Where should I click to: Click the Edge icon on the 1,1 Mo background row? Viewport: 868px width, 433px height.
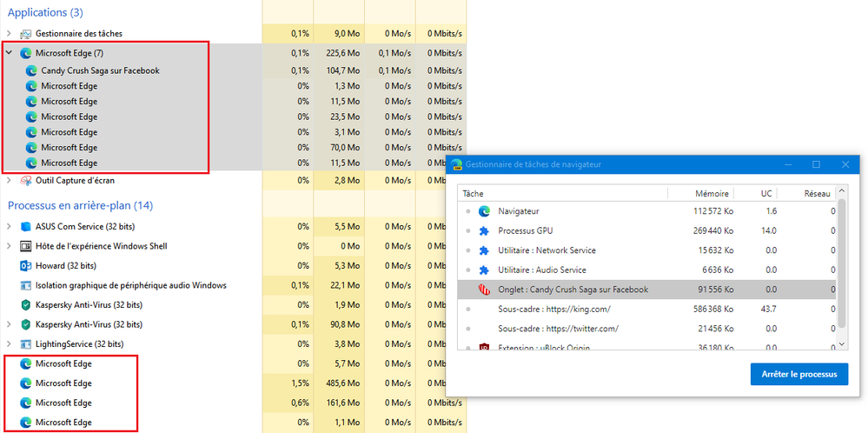[x=25, y=423]
